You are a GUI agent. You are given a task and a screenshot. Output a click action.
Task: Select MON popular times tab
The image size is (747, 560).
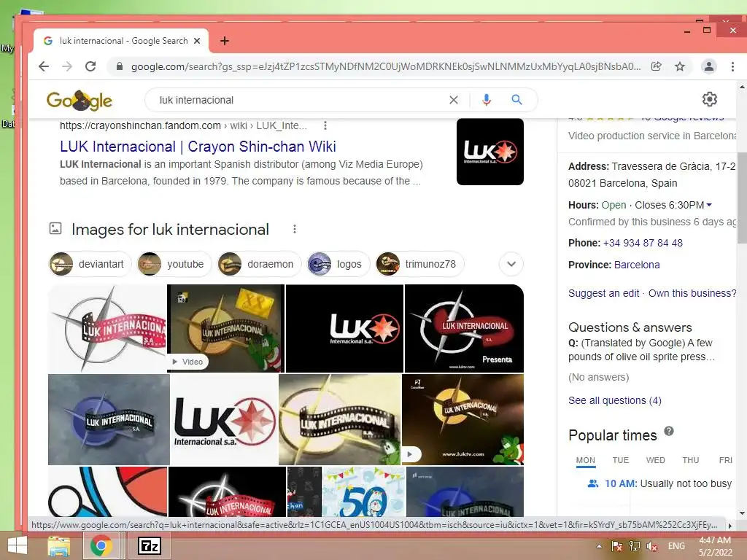click(586, 460)
